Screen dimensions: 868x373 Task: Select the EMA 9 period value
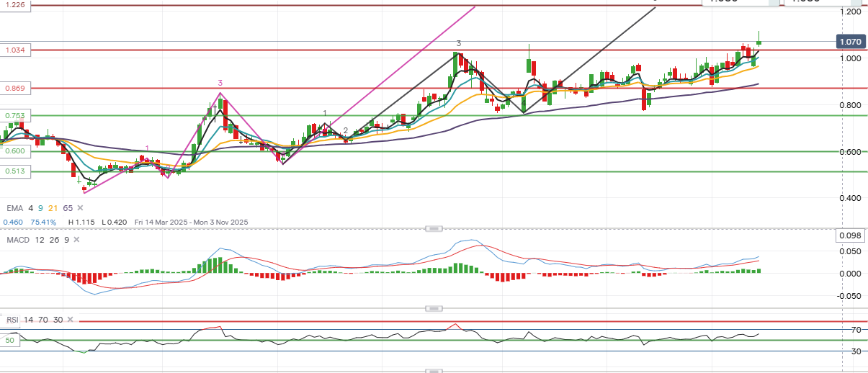point(40,207)
